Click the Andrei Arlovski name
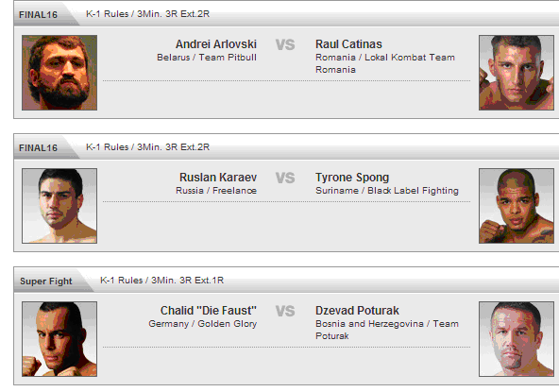The width and height of the screenshot is (559, 392). 216,44
